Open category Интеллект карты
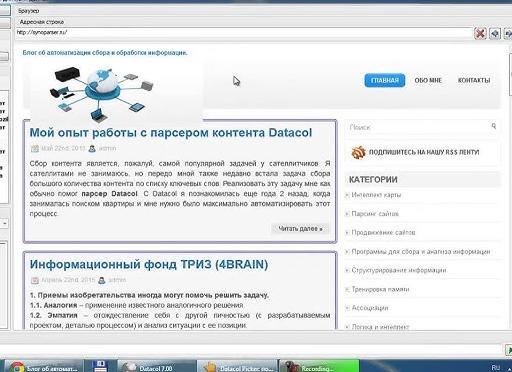This screenshot has height=372, width=512. 376,195
